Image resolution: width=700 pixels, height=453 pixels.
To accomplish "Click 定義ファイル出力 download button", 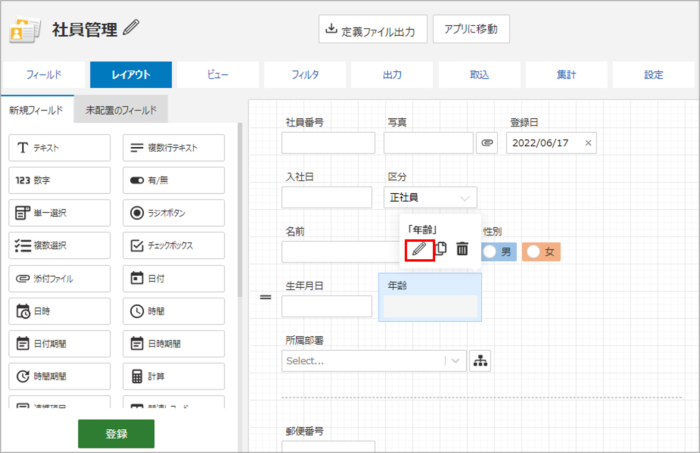I will (x=373, y=29).
